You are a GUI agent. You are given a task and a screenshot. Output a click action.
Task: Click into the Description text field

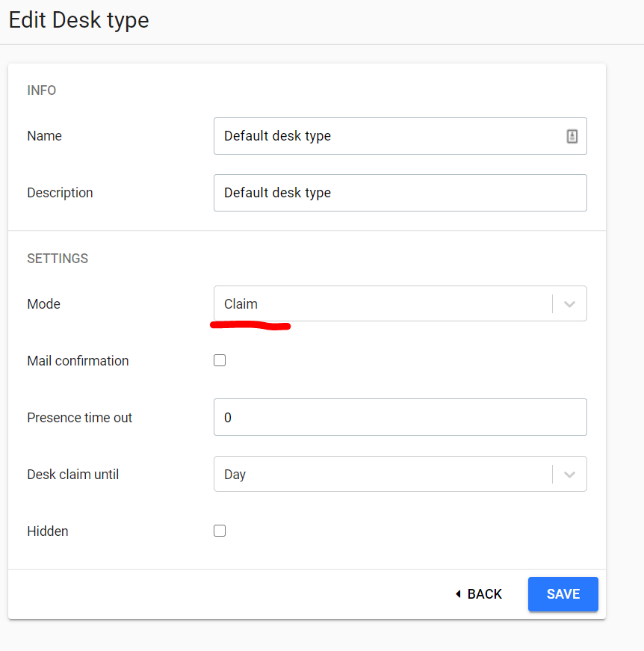(400, 193)
